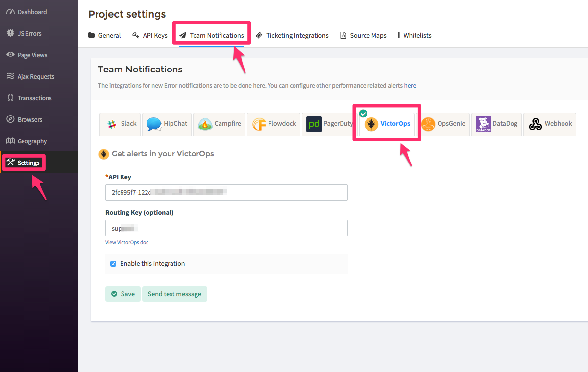Send test message to VictorOps
Viewport: 588px width, 372px height.
click(x=174, y=294)
